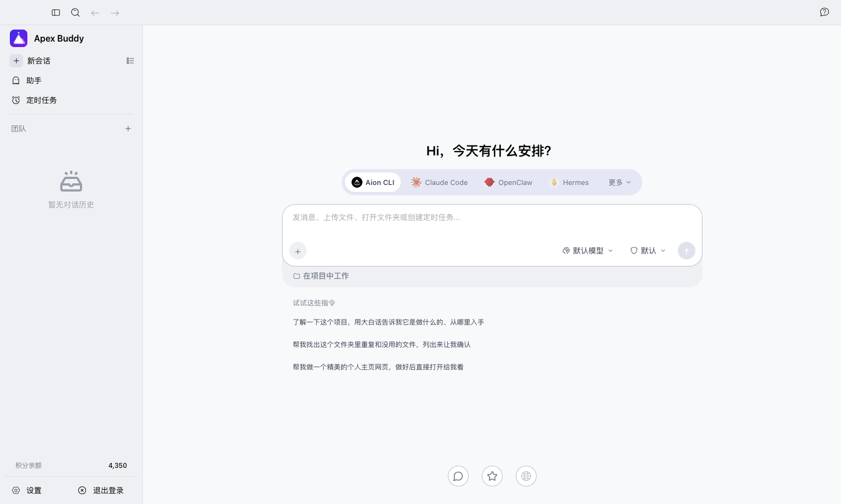The height and width of the screenshot is (504, 841).
Task: Click the send arrow button
Action: [x=687, y=251]
